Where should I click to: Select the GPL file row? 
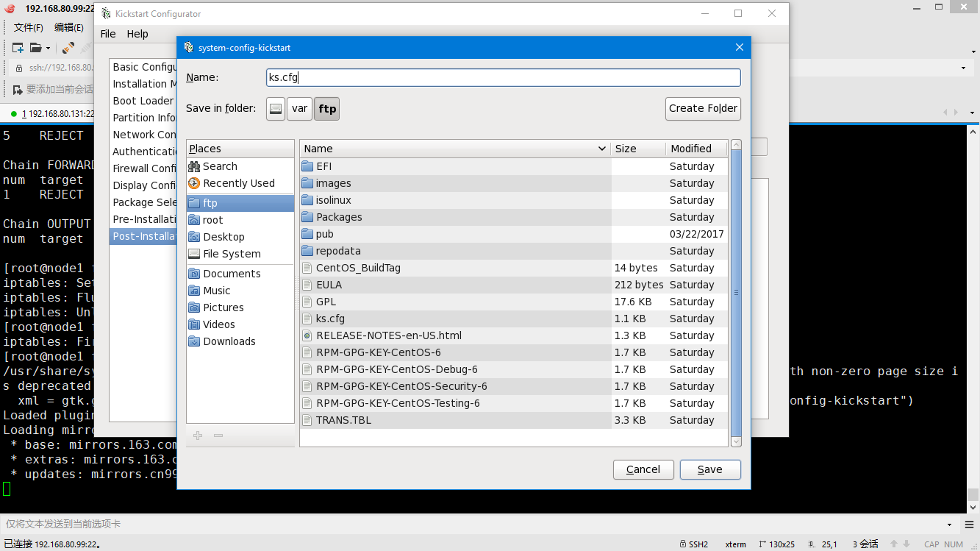point(514,302)
